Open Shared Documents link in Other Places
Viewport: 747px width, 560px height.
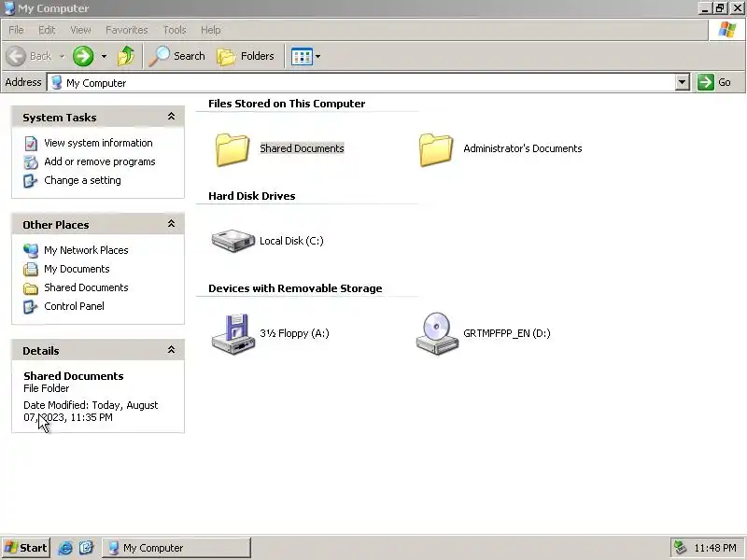tap(86, 287)
